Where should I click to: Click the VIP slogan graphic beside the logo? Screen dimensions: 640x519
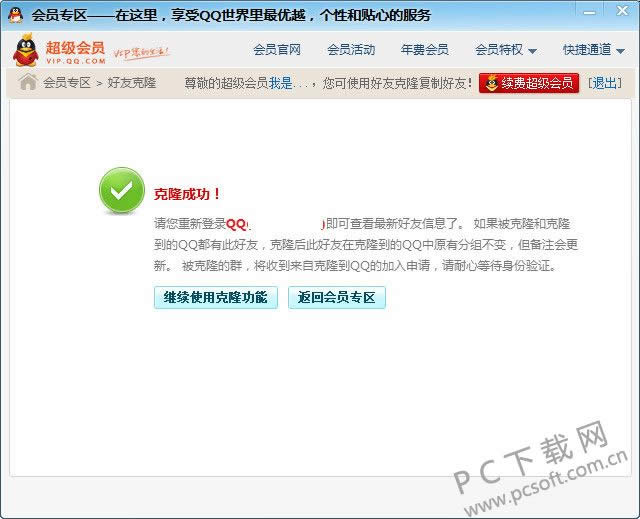(x=140, y=51)
